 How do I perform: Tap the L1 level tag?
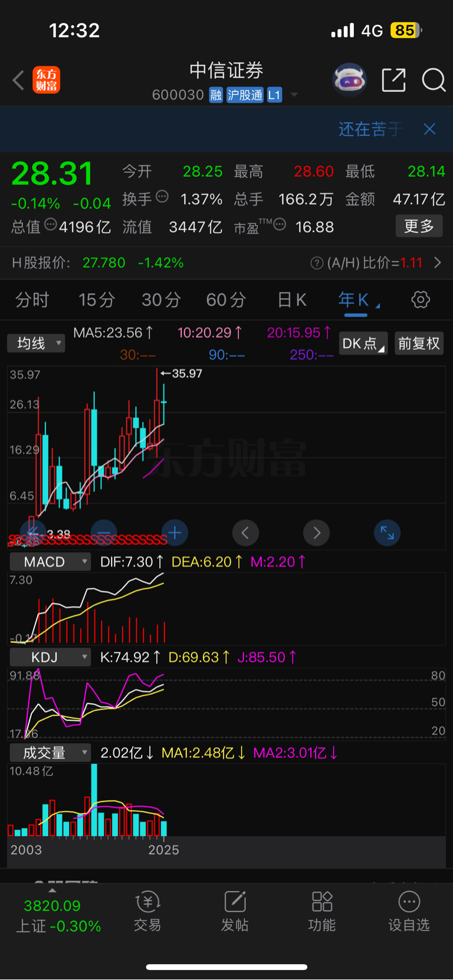274,95
